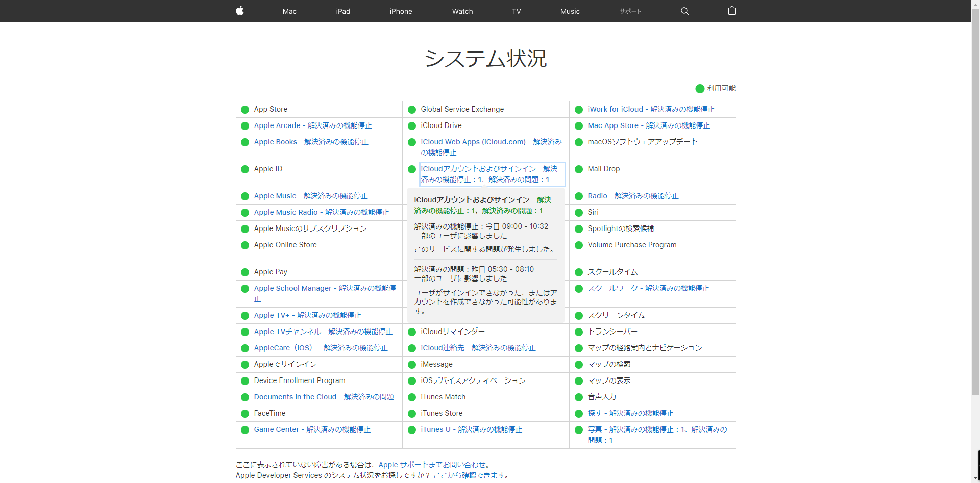Follow the ここから確認できます link
980x483 pixels.
(469, 475)
